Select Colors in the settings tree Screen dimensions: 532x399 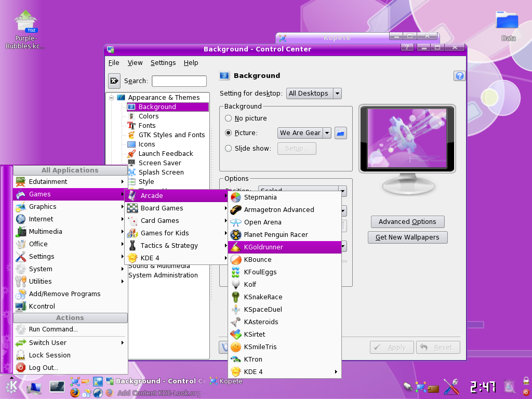click(148, 116)
